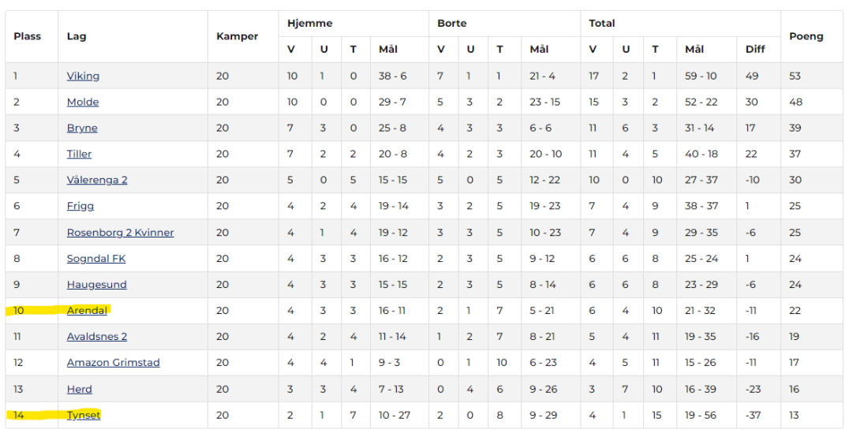Click the Frigg team link

coord(80,206)
